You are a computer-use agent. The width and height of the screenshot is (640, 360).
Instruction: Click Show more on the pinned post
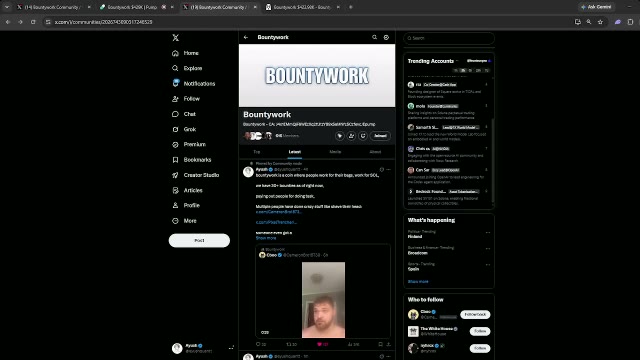pyautogui.click(x=266, y=238)
